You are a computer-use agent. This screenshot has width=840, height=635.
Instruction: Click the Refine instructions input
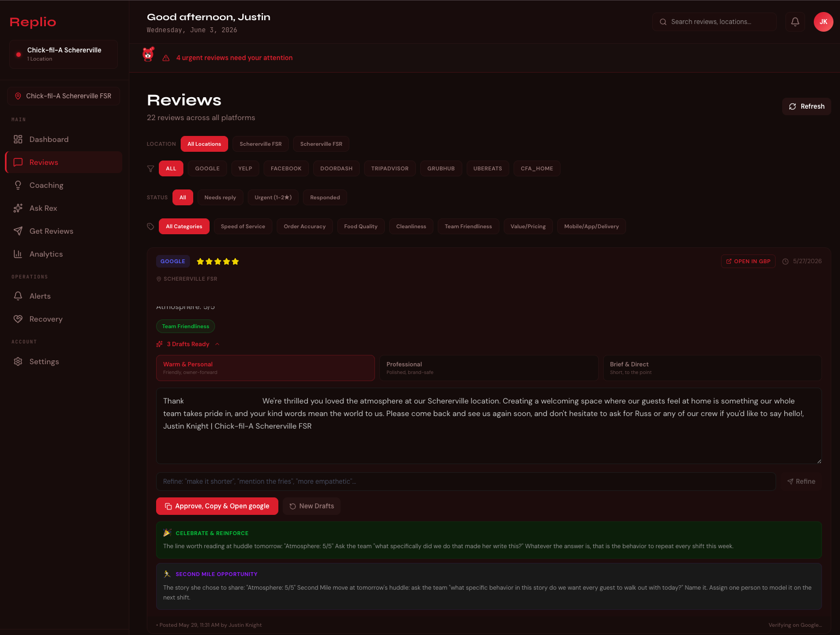466,482
